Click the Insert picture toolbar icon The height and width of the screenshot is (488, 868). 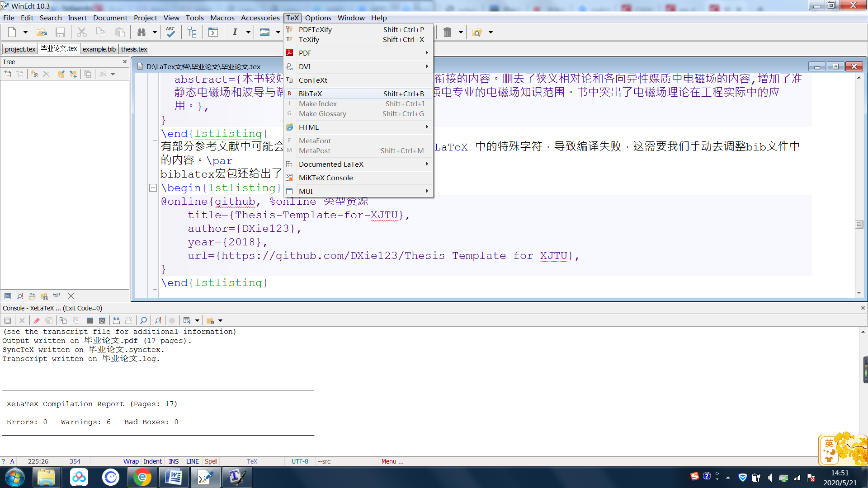265,32
